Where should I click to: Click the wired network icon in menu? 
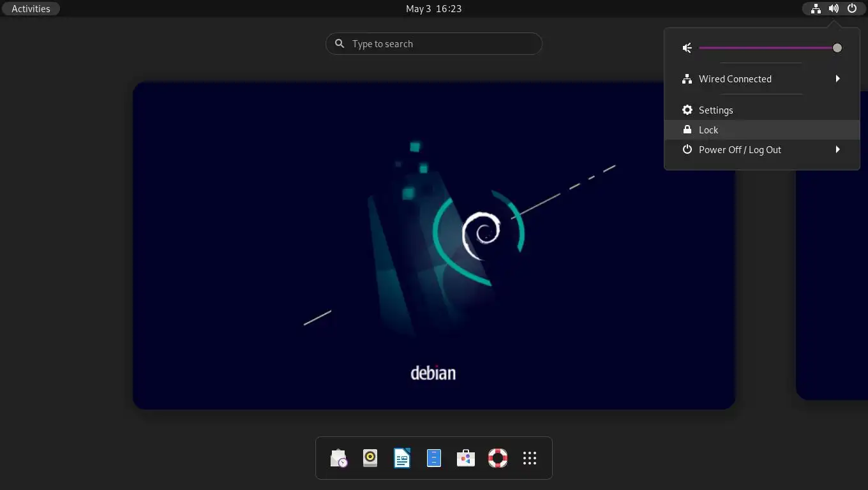[687, 79]
